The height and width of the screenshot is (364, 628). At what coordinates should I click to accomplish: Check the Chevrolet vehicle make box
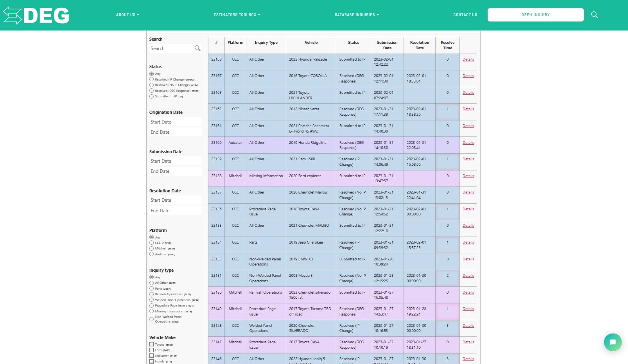tap(151, 356)
